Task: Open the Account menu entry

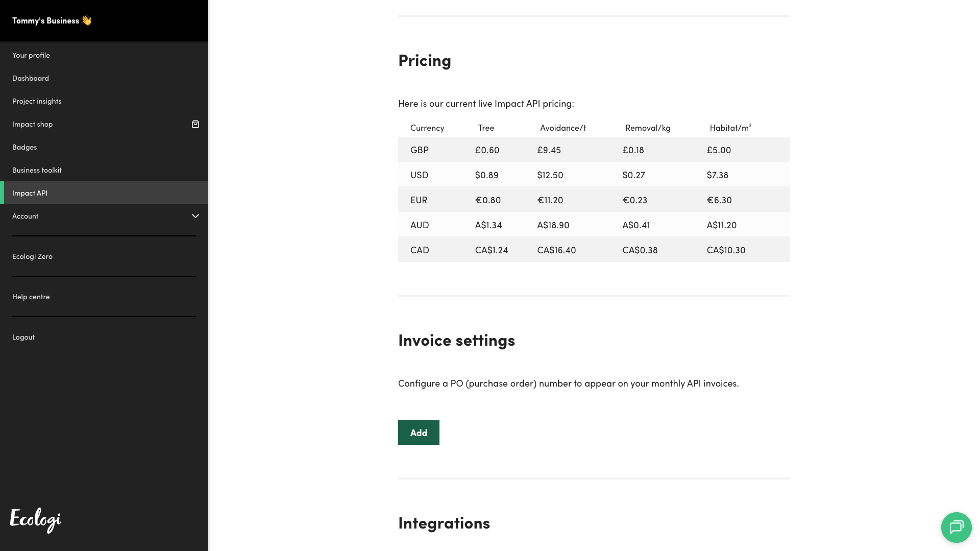Action: point(26,216)
